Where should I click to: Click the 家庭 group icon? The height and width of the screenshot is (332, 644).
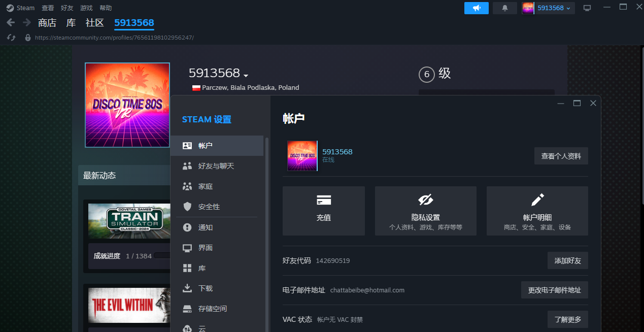tap(187, 186)
